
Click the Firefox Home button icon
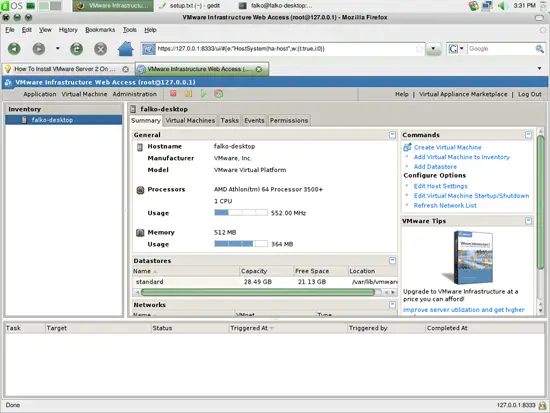[126, 49]
